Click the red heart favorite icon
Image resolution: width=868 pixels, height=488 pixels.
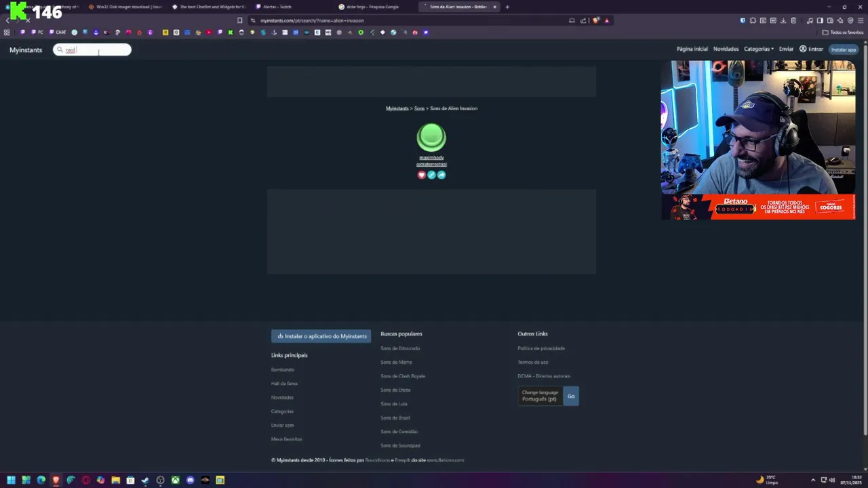point(422,175)
